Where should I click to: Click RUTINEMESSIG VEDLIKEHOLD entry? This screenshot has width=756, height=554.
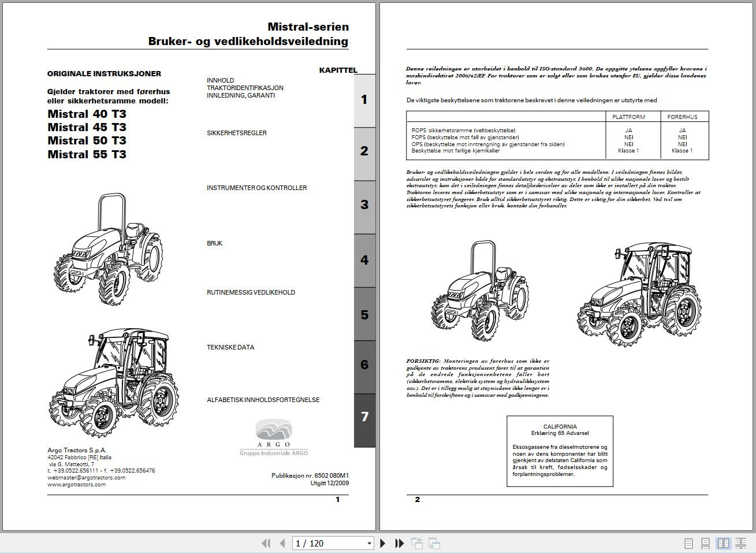[x=251, y=292]
